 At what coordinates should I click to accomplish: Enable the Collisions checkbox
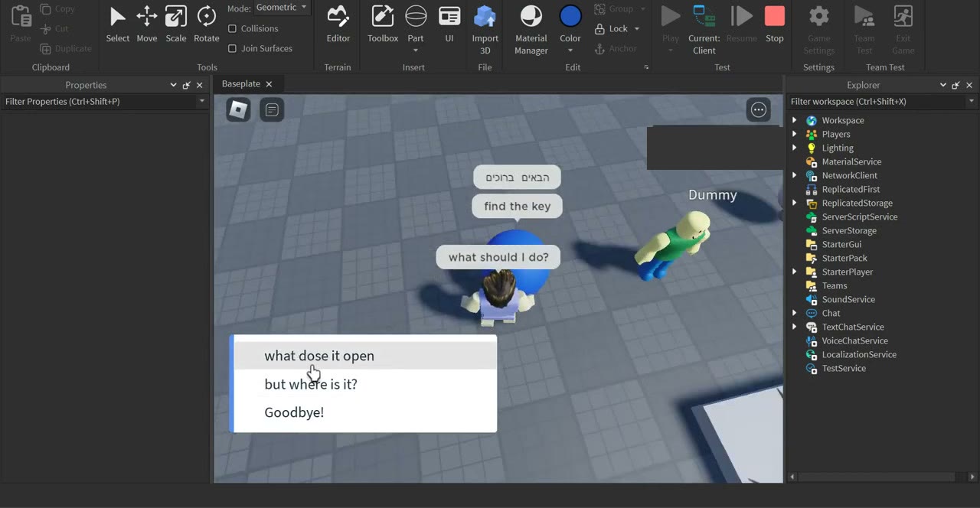coord(232,28)
